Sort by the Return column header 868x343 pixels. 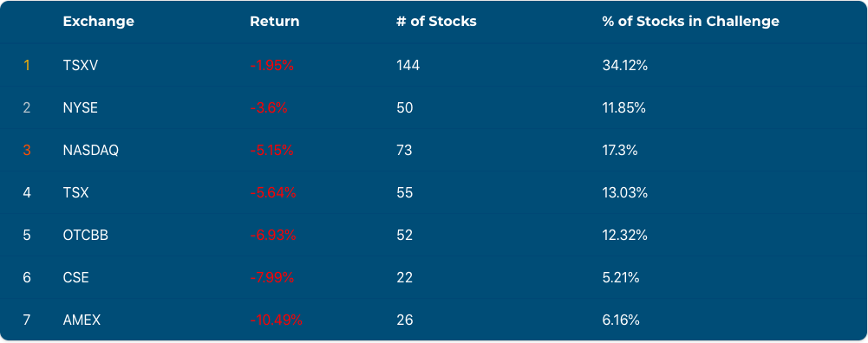274,22
